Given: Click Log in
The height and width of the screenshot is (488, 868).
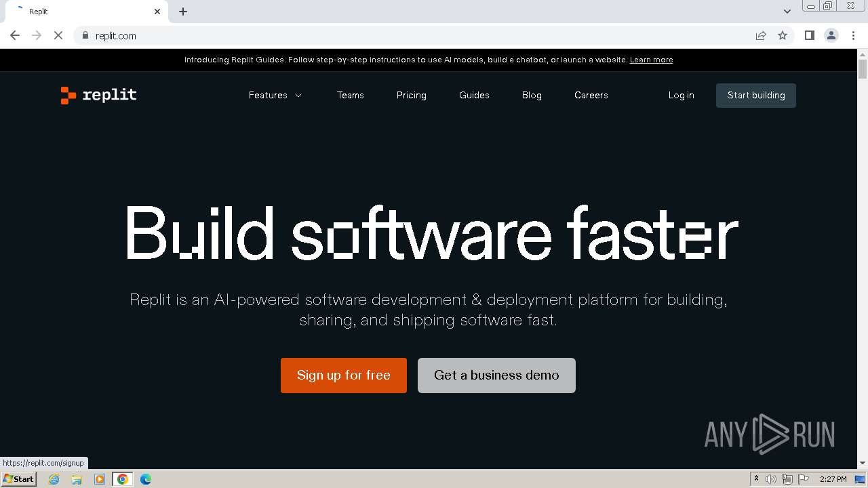Looking at the screenshot, I should point(682,96).
